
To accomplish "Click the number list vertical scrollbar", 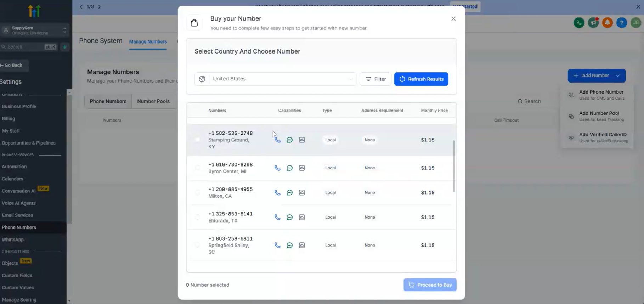I will coord(454,167).
